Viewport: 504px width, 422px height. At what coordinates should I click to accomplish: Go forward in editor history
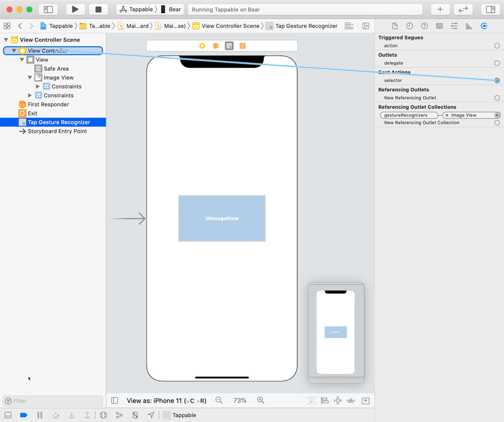point(31,26)
